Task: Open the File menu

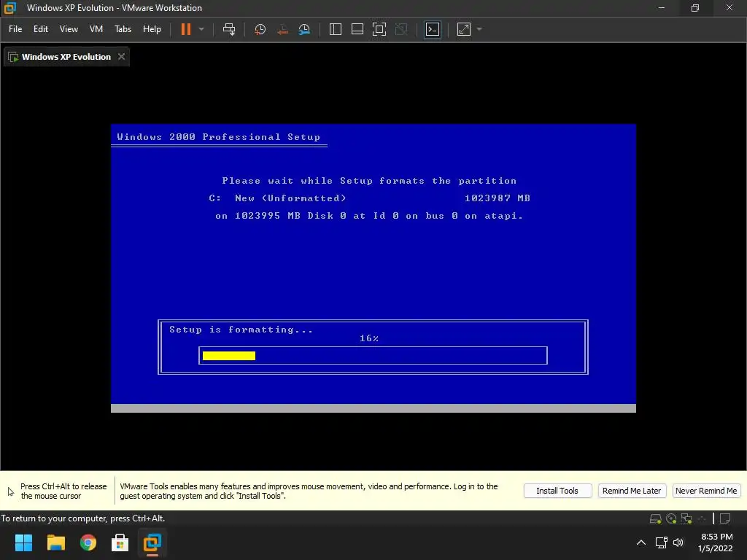Action: pyautogui.click(x=15, y=29)
